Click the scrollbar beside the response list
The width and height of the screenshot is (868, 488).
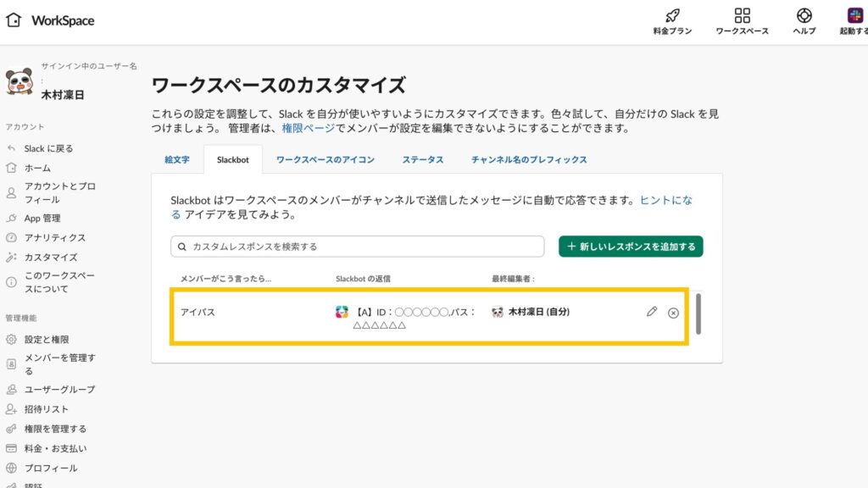coord(699,312)
